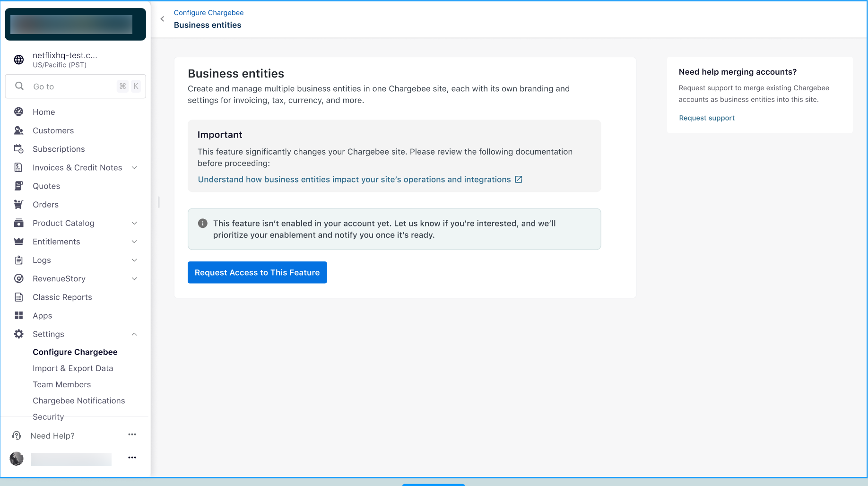This screenshot has height=486, width=868.
Task: Click the netflixhq-test site name
Action: point(65,55)
